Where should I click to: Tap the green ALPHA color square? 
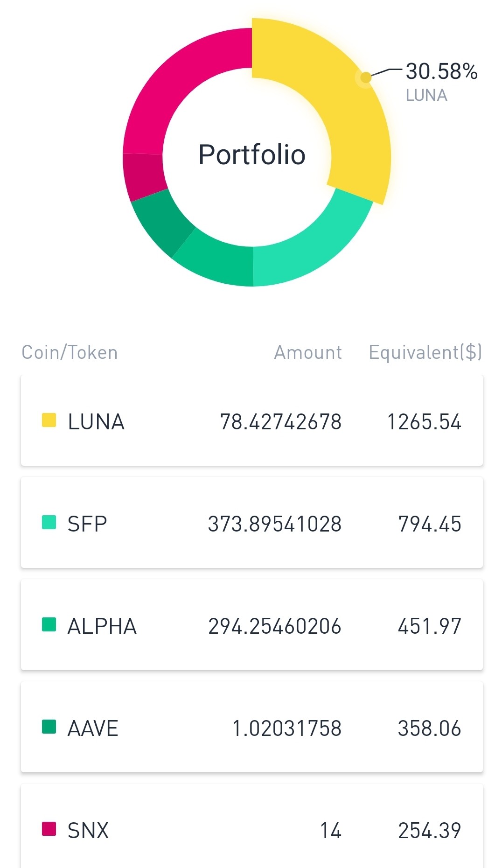click(49, 624)
